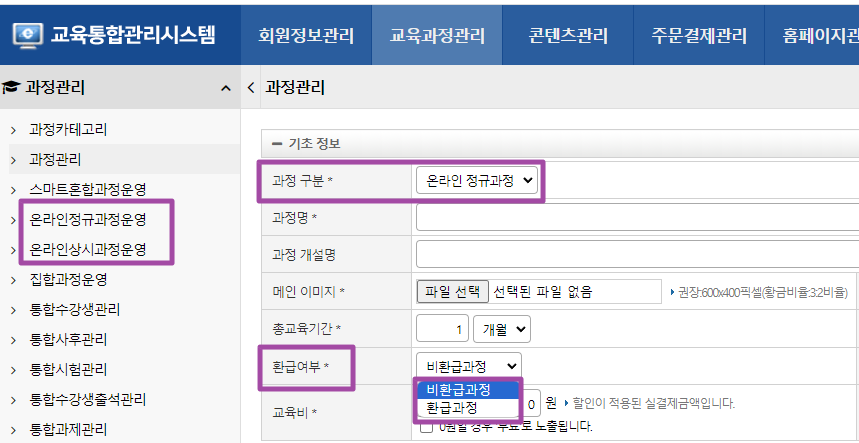Go to the 주문결제관리 tab

(699, 36)
